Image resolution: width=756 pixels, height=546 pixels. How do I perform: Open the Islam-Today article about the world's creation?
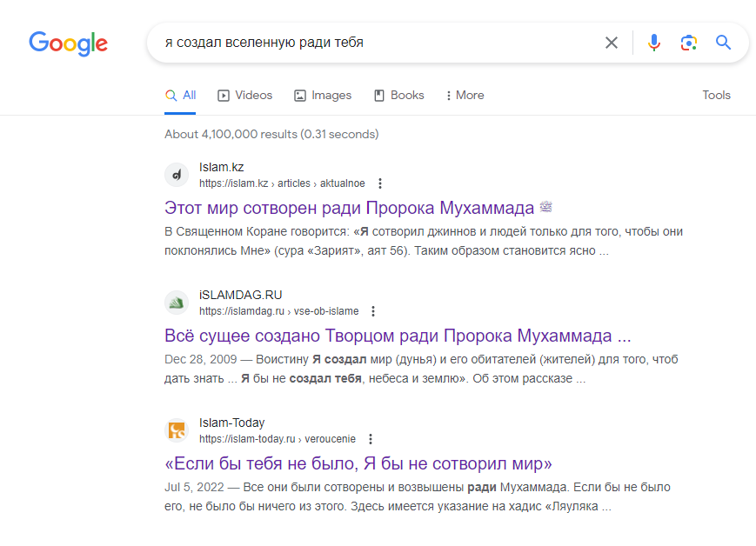(358, 463)
